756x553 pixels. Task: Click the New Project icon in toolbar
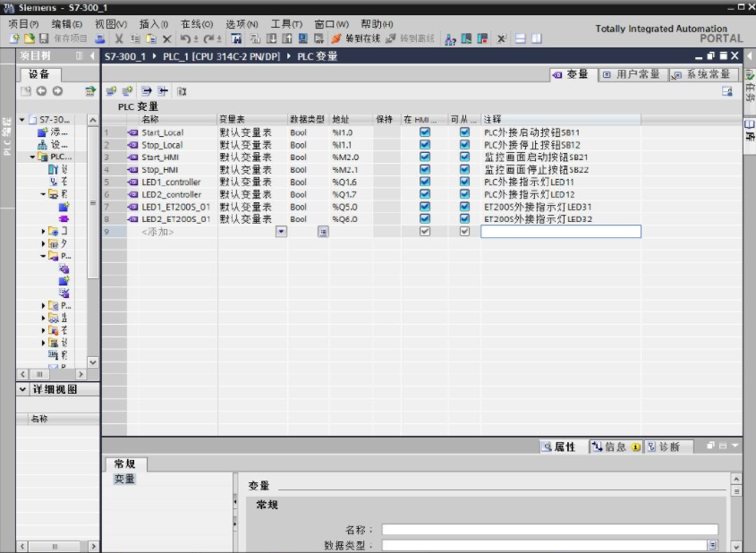14,38
